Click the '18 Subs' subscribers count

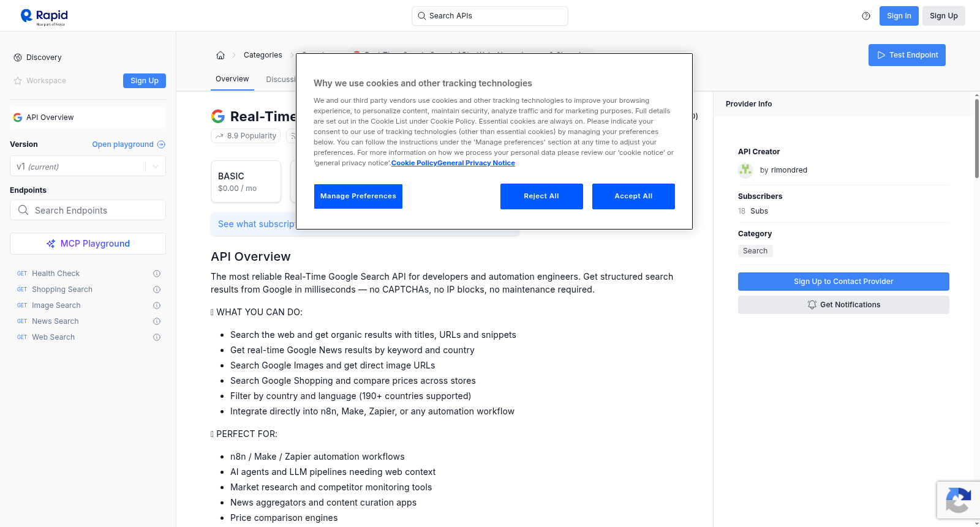pyautogui.click(x=753, y=211)
